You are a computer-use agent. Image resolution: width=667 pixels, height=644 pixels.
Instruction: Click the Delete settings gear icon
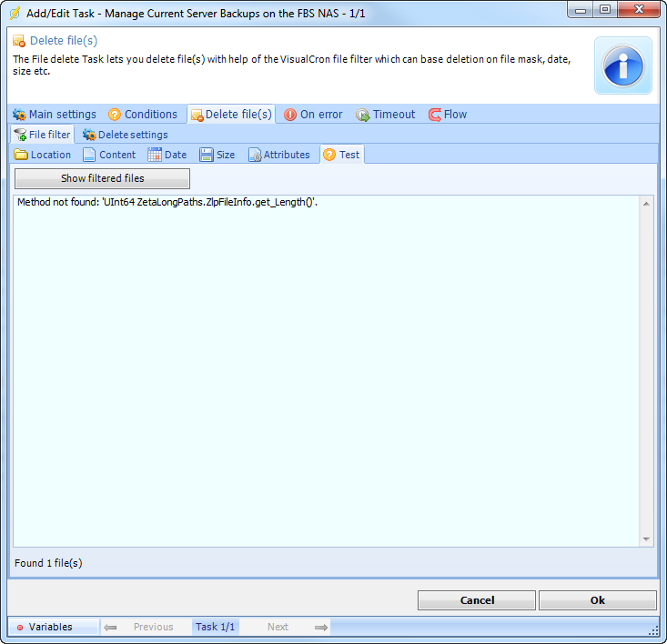(89, 135)
